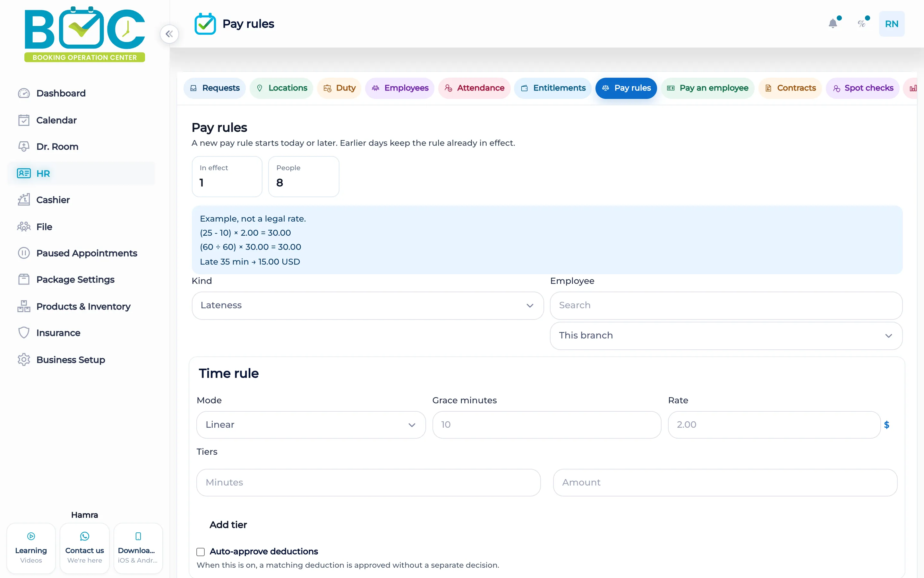The width and height of the screenshot is (924, 578).
Task: Open the Pay an employee tab
Action: [x=707, y=88]
